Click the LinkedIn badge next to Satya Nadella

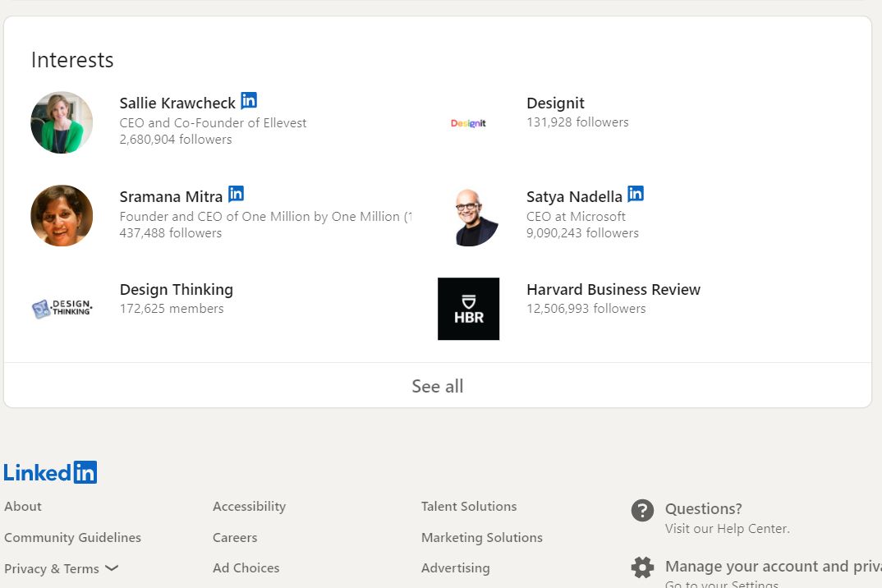(636, 194)
